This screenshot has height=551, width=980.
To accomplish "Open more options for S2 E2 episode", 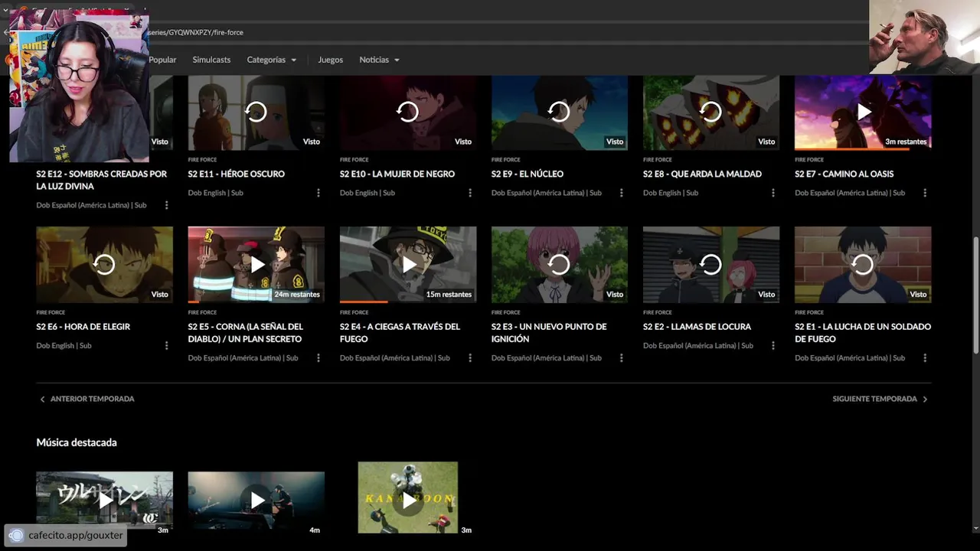I will pos(773,346).
